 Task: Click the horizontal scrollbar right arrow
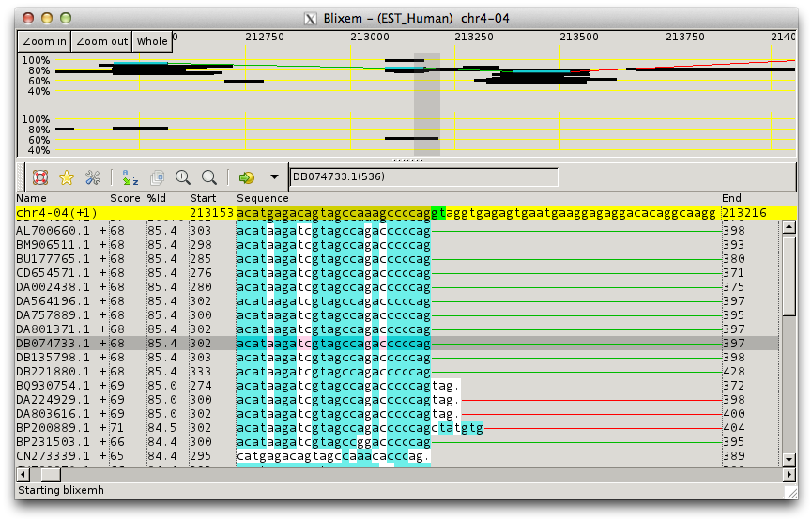pos(789,474)
